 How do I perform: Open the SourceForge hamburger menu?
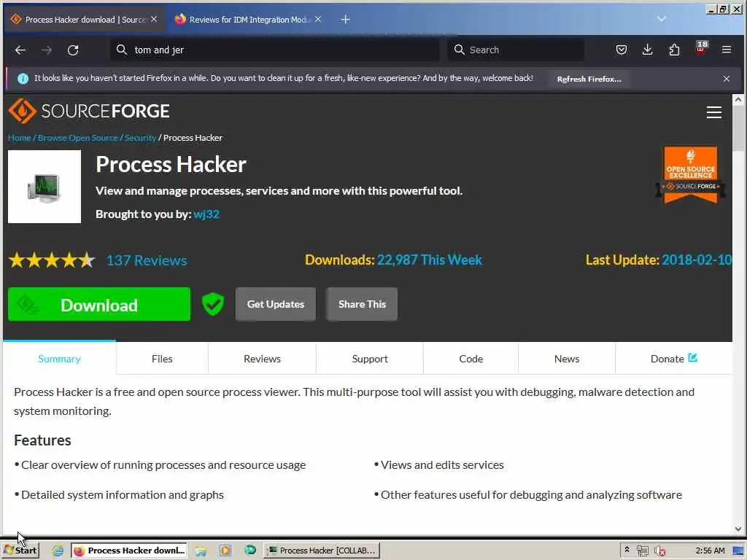pos(713,112)
